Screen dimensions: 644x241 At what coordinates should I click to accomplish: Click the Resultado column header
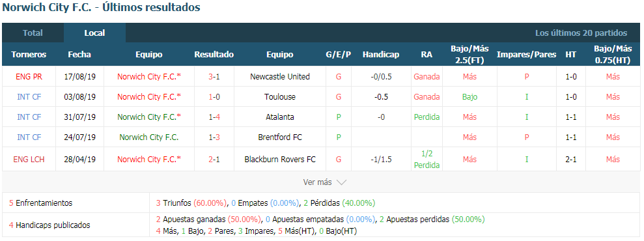tap(214, 55)
